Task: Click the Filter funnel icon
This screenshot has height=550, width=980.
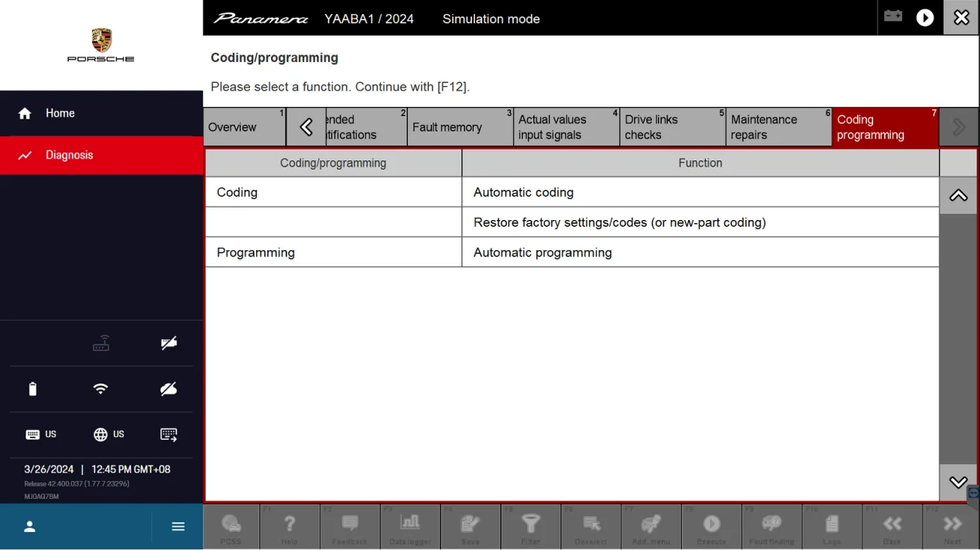Action: coord(530,526)
